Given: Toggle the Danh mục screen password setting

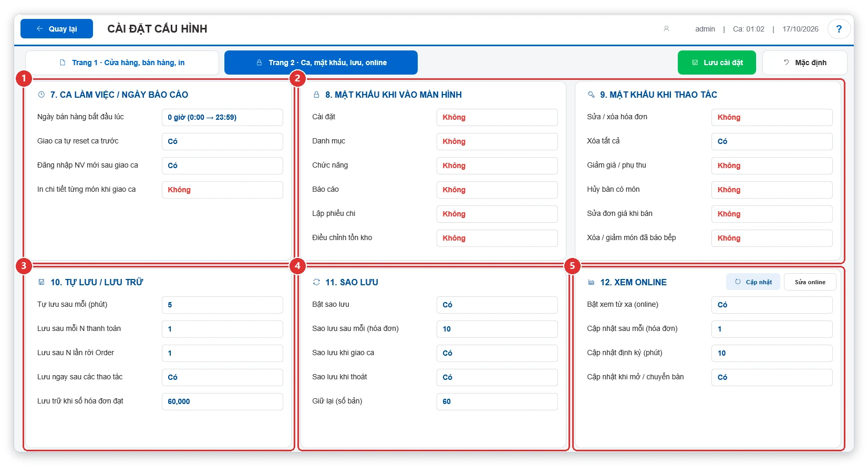Looking at the screenshot, I should pyautogui.click(x=497, y=141).
